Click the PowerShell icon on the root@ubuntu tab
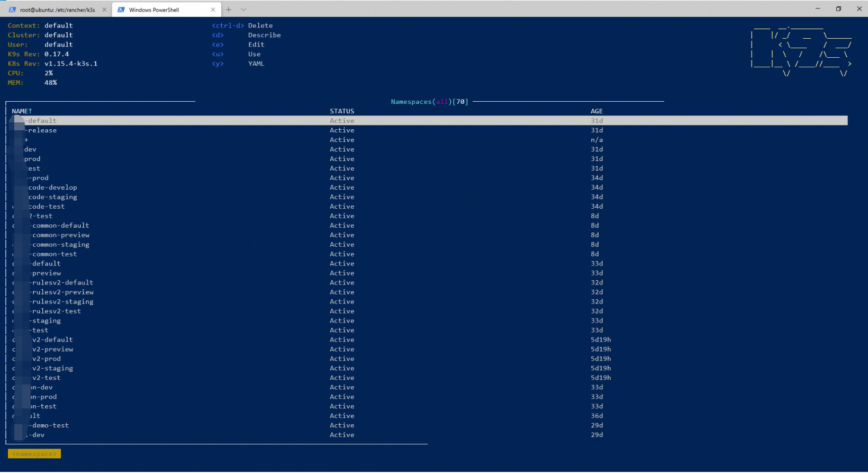This screenshot has height=473, width=868. point(12,10)
